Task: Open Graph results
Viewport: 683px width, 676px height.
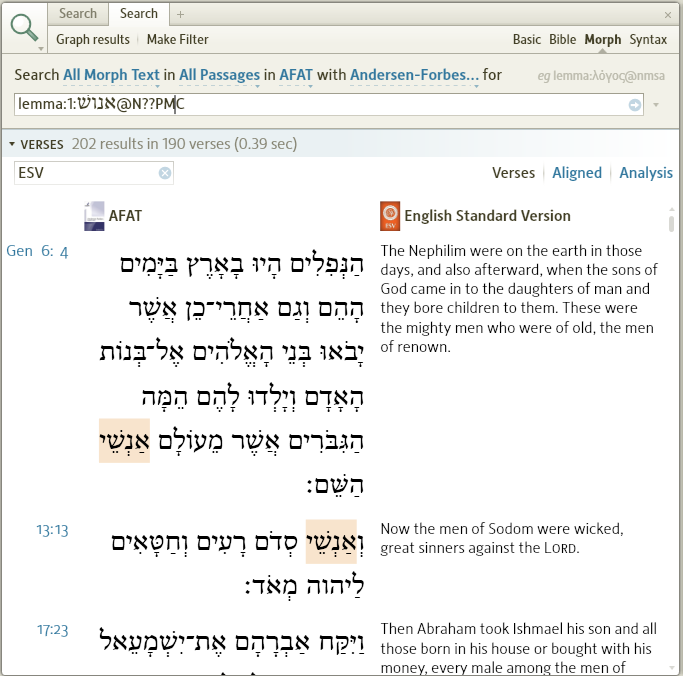Action: [93, 40]
